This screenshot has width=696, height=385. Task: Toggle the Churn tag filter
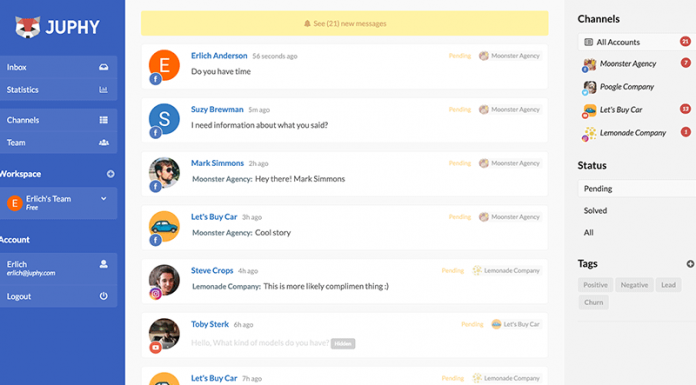[x=593, y=302]
